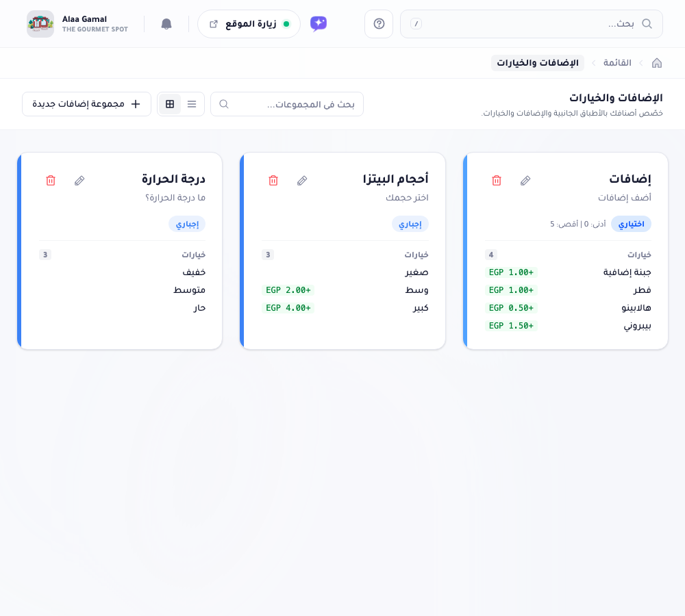Click the slash shortcut badge in search
Image resolution: width=685 pixels, height=616 pixels.
[x=416, y=24]
